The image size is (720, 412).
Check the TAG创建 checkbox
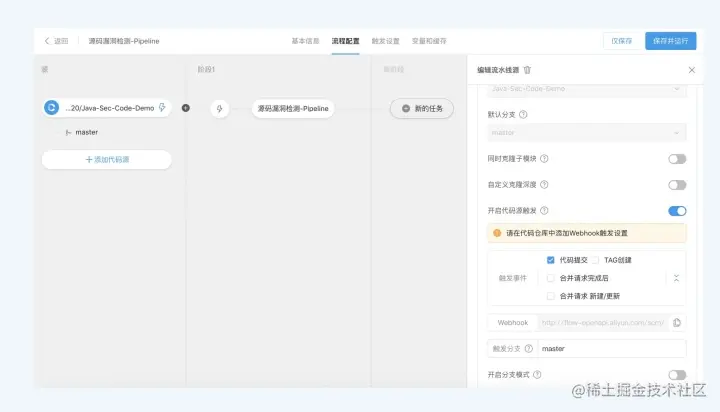click(x=595, y=260)
